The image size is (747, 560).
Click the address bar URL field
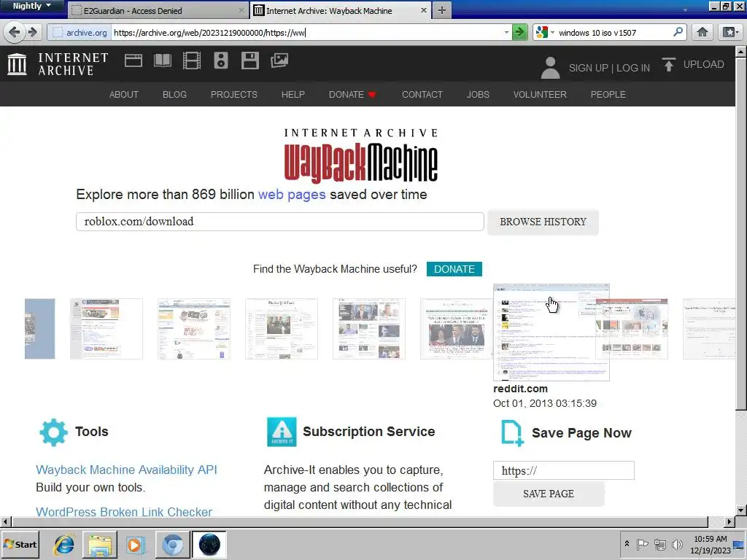pyautogui.click(x=307, y=32)
